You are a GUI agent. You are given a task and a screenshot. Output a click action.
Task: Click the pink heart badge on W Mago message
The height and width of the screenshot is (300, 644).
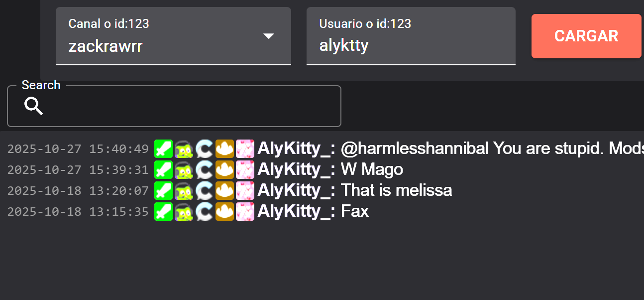(245, 169)
